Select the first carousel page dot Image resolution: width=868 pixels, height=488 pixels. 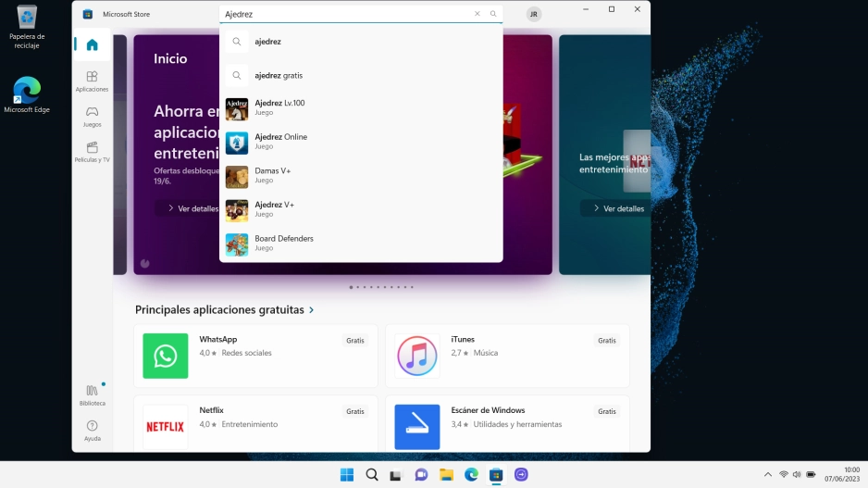[351, 287]
